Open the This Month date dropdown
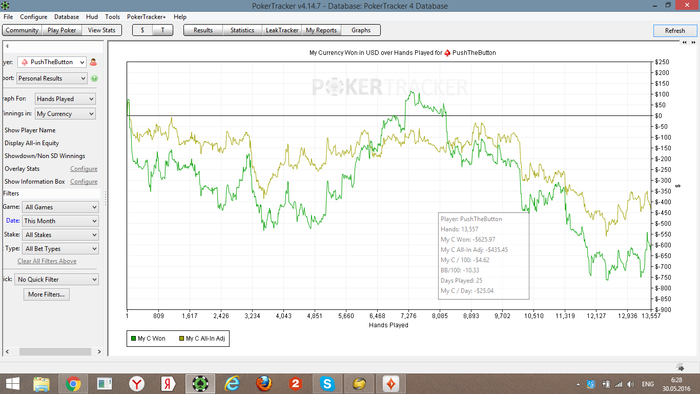Viewport: 700px width, 394px height. coord(60,221)
